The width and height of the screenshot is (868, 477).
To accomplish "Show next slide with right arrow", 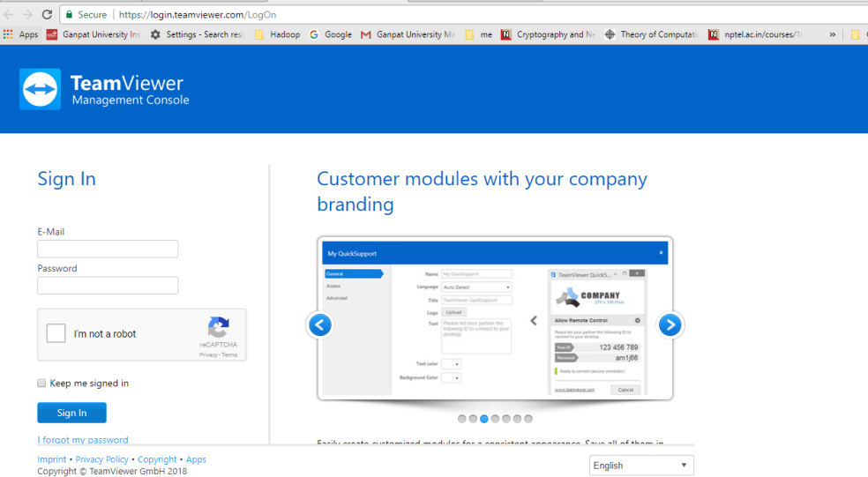I will coord(670,324).
